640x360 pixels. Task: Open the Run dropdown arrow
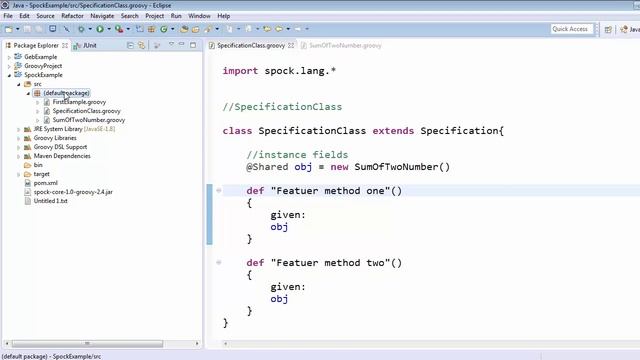tap(109, 29)
